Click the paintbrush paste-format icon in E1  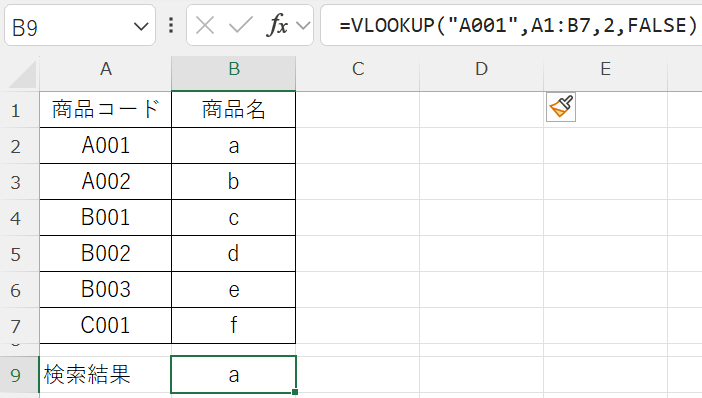(x=561, y=107)
